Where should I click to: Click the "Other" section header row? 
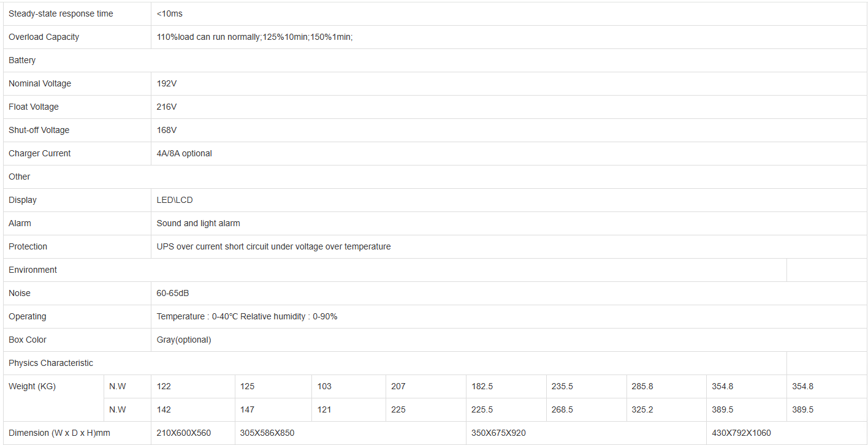pyautogui.click(x=20, y=177)
